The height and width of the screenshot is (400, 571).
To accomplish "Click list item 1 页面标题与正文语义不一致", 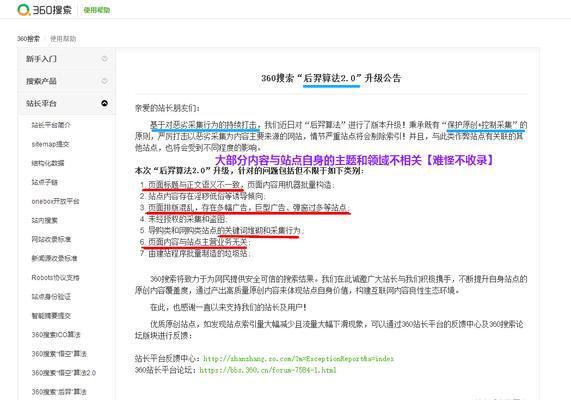I will tap(237, 185).
